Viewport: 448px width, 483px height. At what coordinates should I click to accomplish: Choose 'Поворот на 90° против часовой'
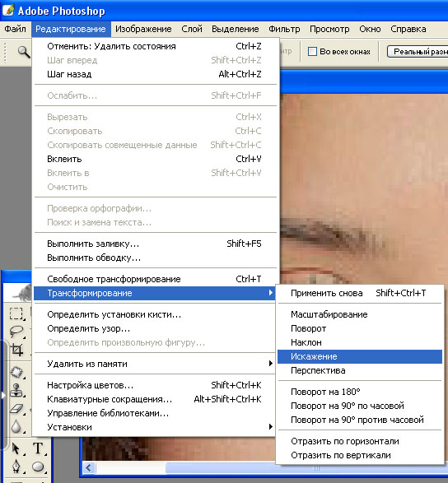pyautogui.click(x=360, y=420)
